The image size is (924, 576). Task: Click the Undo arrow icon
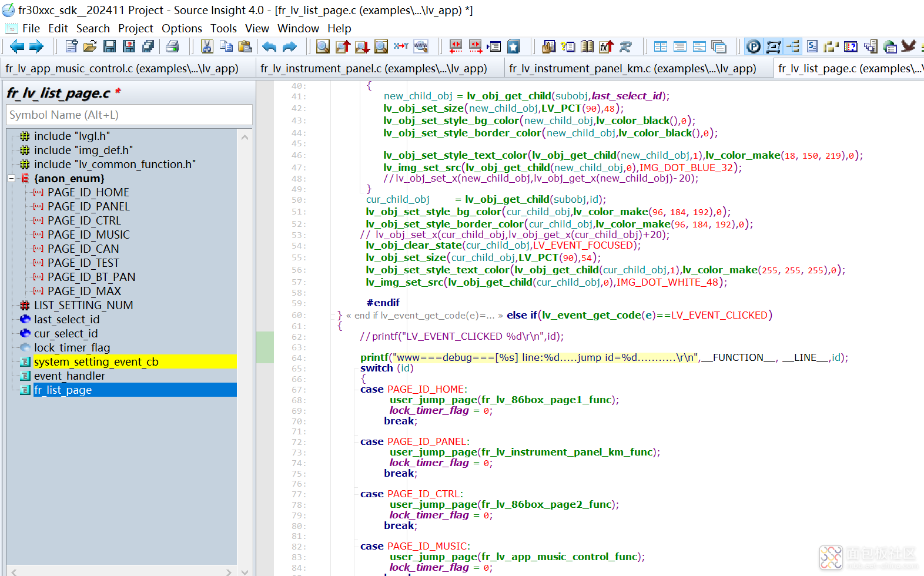click(x=269, y=46)
